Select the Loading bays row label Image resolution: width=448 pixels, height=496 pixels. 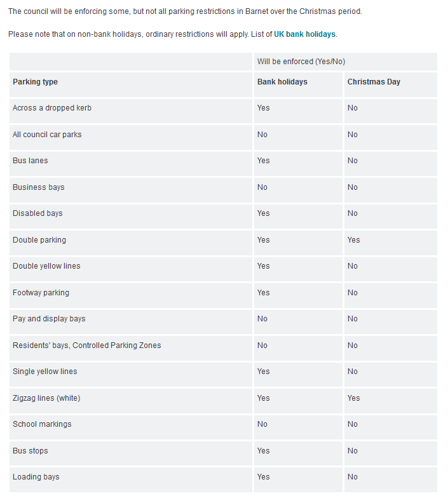tap(36, 477)
